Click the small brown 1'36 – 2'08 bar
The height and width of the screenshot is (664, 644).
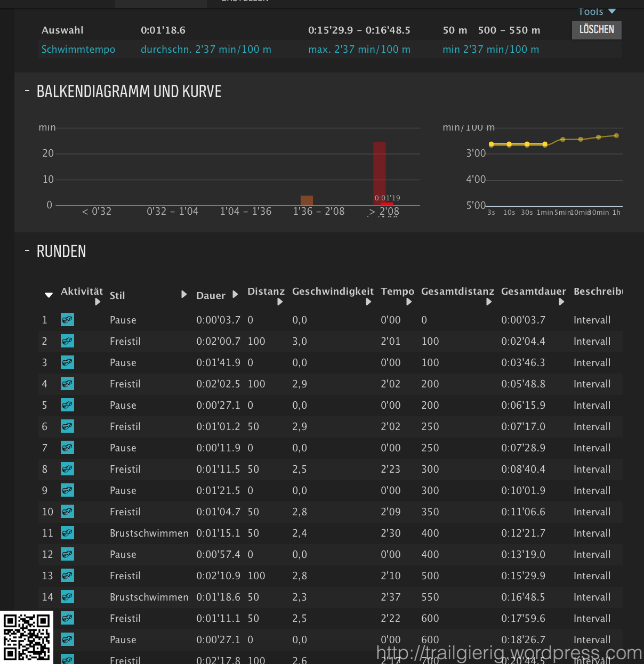(307, 200)
